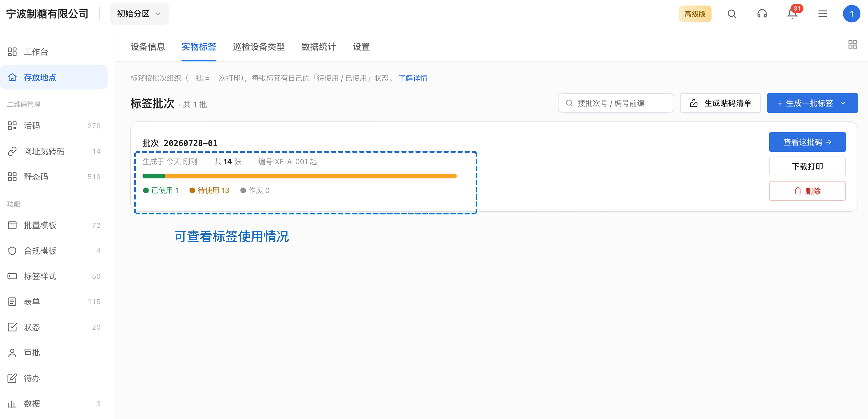868x419 pixels.
Task: Click the label usage progress bar
Action: [300, 176]
